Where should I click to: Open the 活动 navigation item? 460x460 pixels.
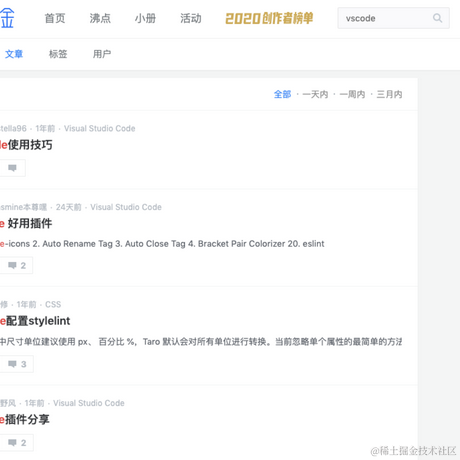pos(191,18)
